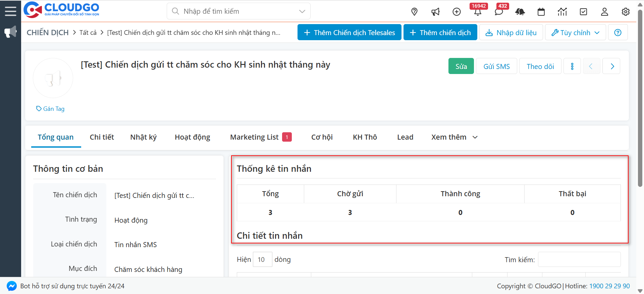This screenshot has height=294, width=644.
Task: Click the Tìm kiếm search input field
Action: click(579, 260)
